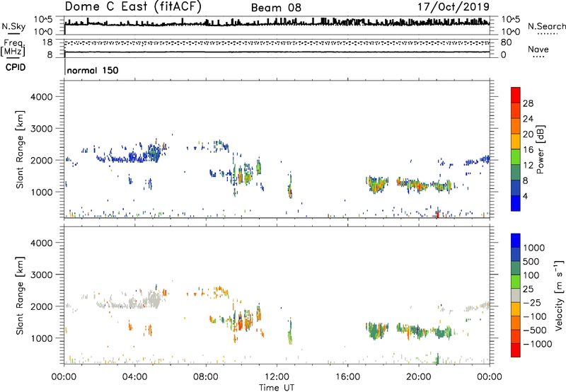Click the "16" label on the power color bar

[x=528, y=150]
